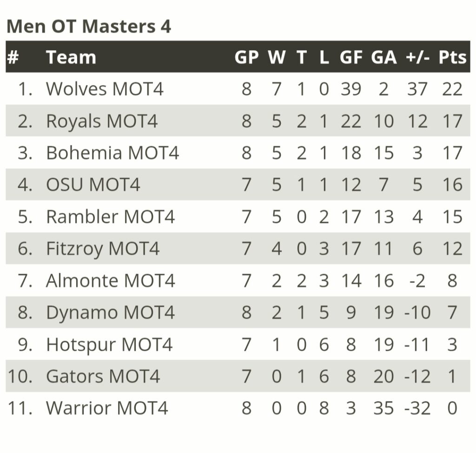Click the Almonte MOT4 team name
The image size is (476, 453).
coord(111,280)
